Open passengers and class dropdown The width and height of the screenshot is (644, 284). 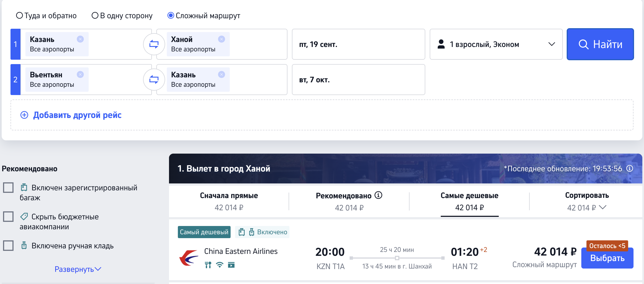click(x=496, y=44)
